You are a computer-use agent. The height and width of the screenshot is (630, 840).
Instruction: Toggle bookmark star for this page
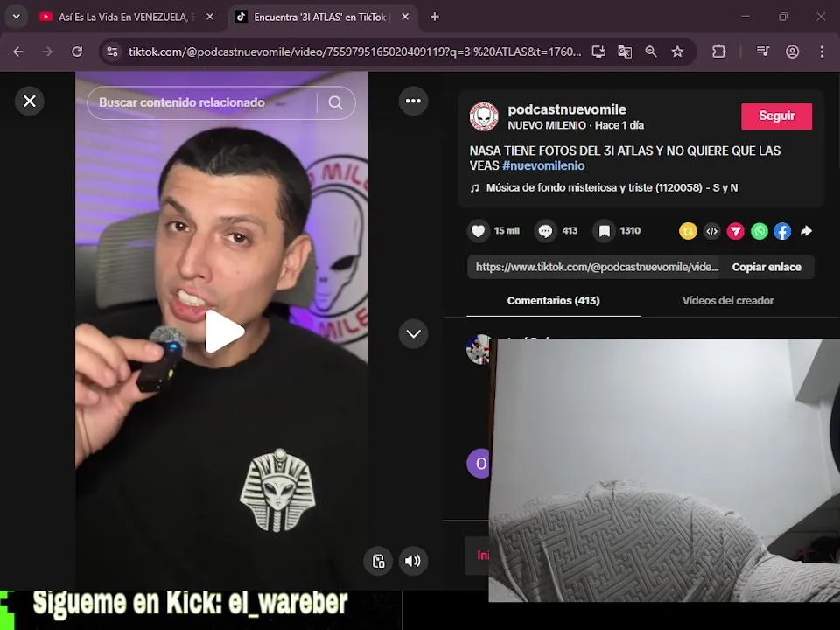(677, 52)
